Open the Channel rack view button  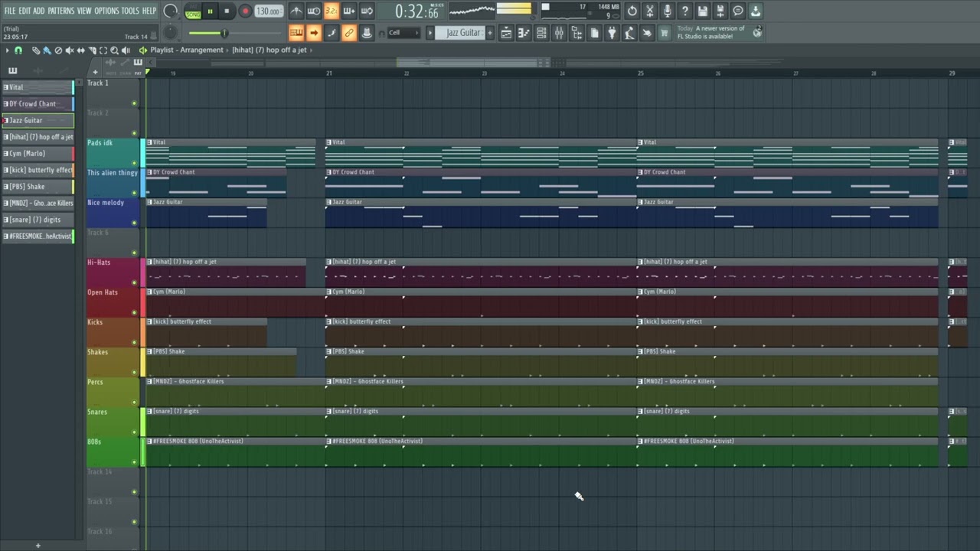click(541, 33)
